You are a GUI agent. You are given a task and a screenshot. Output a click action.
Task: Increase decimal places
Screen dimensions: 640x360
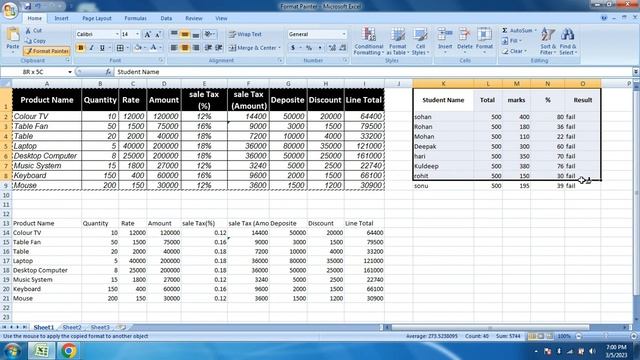[x=332, y=48]
